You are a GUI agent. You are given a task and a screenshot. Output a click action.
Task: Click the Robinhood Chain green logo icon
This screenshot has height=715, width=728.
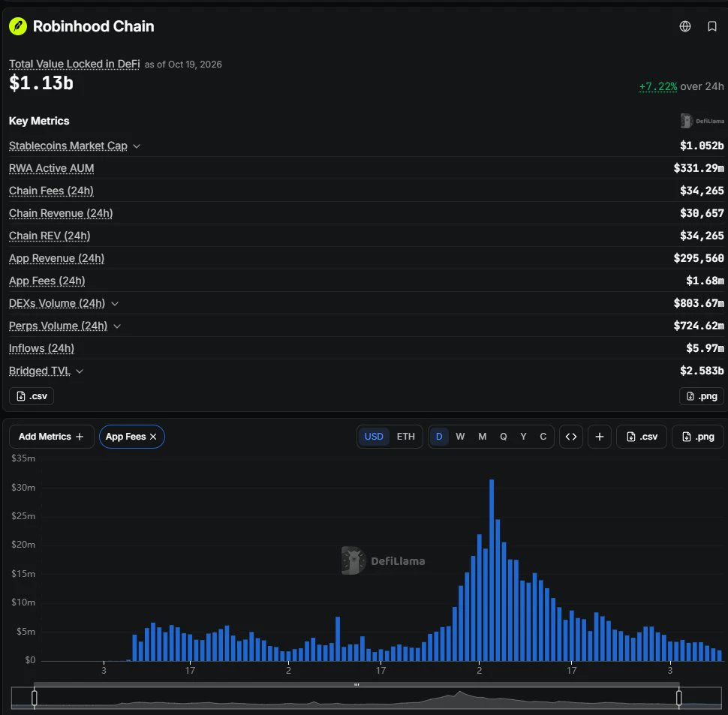[x=18, y=26]
